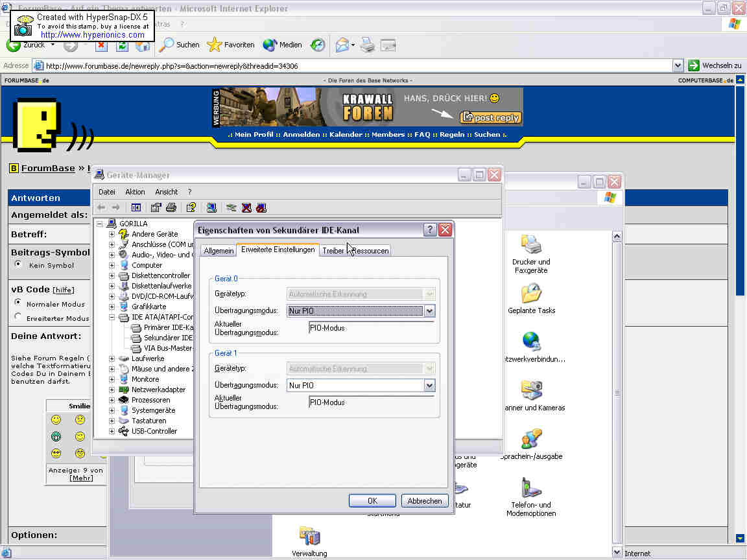Click OK in the IDE-Kanal properties dialog
Viewport: 747px width, 560px height.
372,501
